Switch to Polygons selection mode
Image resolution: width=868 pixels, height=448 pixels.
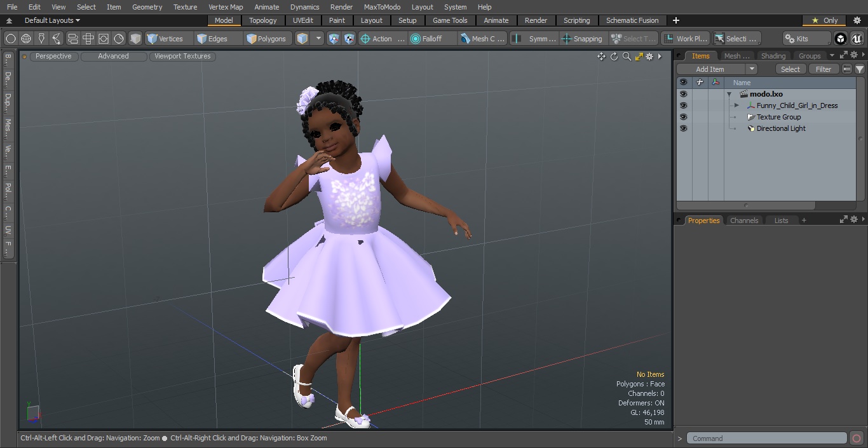pos(269,39)
